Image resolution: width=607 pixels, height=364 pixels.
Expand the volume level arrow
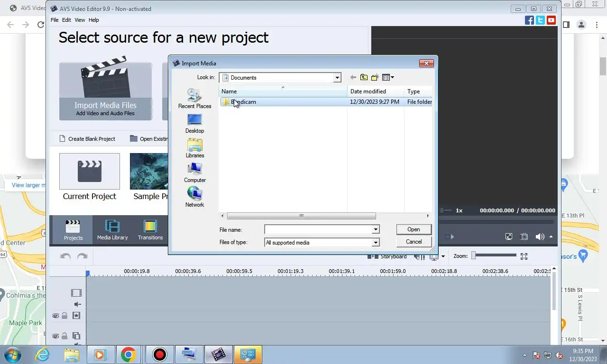pyautogui.click(x=551, y=237)
